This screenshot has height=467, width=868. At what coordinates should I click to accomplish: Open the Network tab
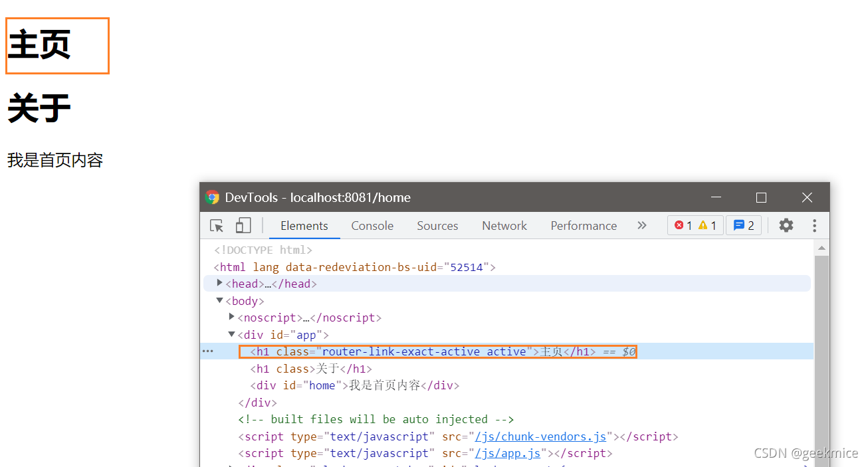(x=504, y=226)
